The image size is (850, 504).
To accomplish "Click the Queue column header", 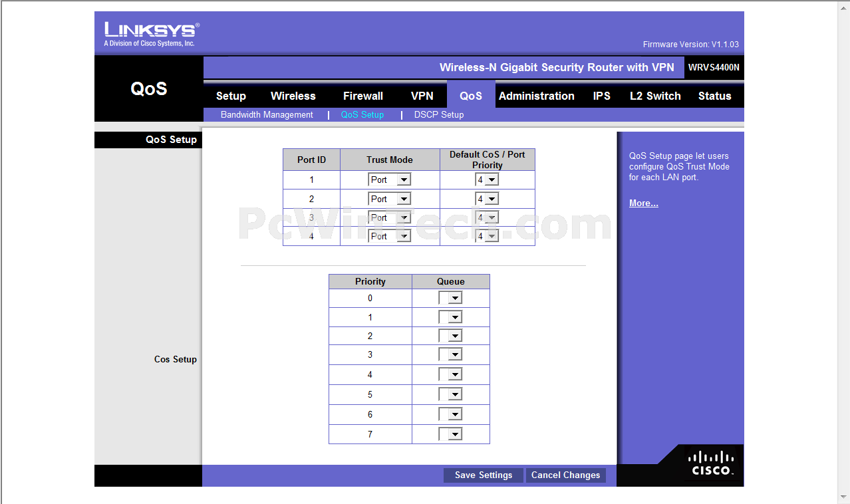I will 451,281.
